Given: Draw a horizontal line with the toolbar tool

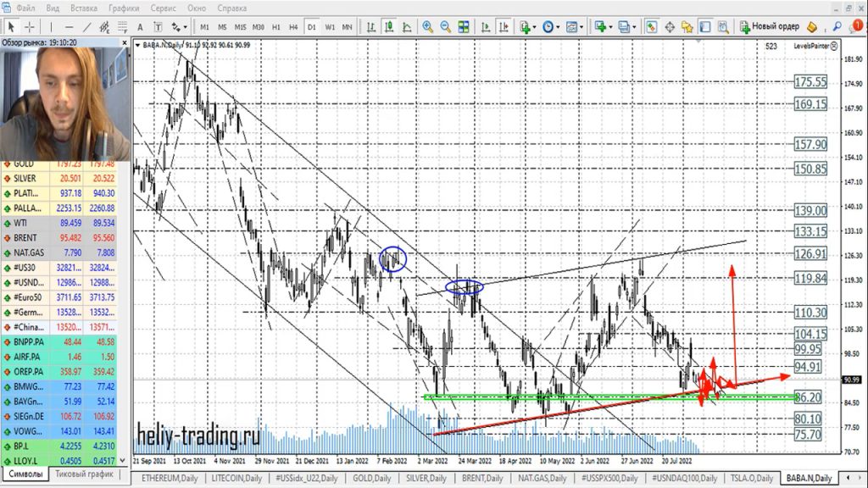Looking at the screenshot, I should coord(70,26).
